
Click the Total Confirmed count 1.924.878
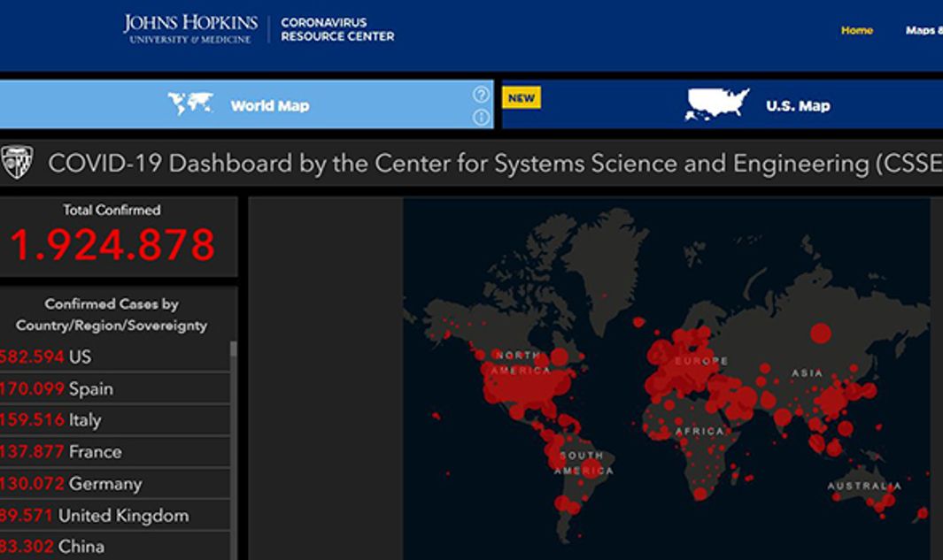point(112,245)
